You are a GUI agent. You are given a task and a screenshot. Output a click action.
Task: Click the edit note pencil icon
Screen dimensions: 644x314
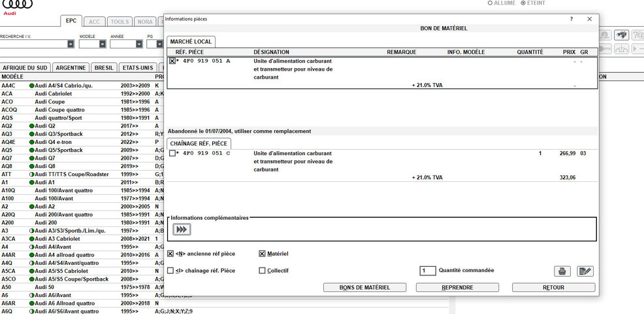(x=585, y=271)
